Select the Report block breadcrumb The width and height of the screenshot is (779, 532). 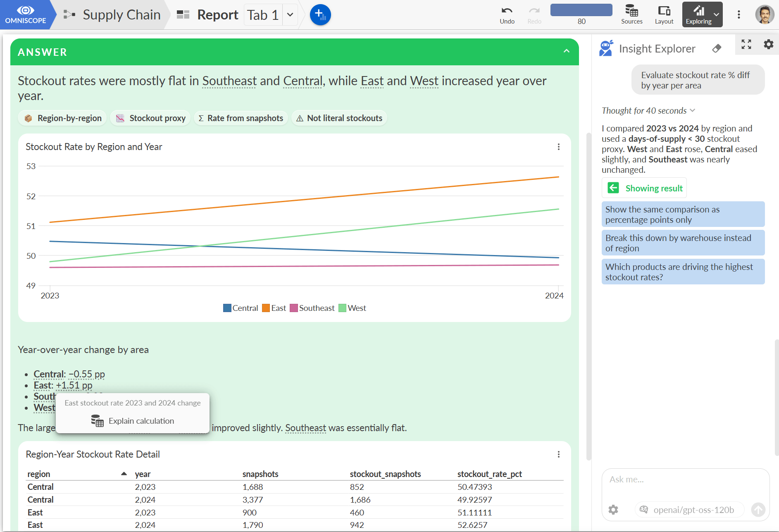tap(207, 14)
